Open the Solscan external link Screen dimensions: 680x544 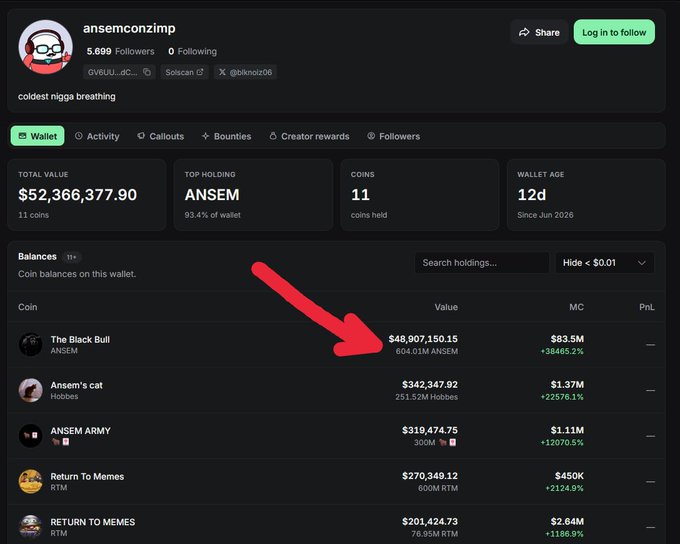(x=184, y=72)
